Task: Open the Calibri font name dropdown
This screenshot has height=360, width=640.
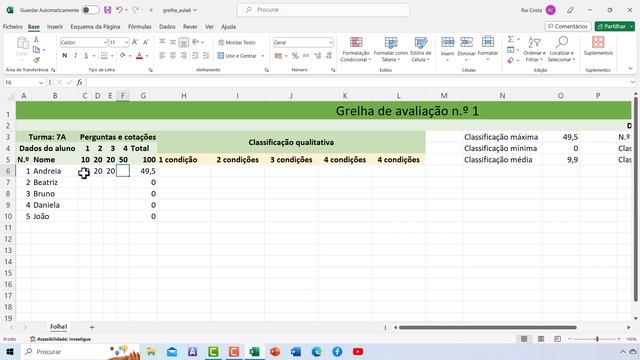Action: (105, 42)
